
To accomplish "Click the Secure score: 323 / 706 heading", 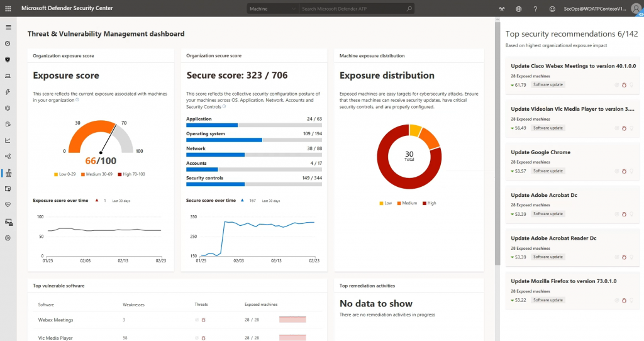I will 237,75.
